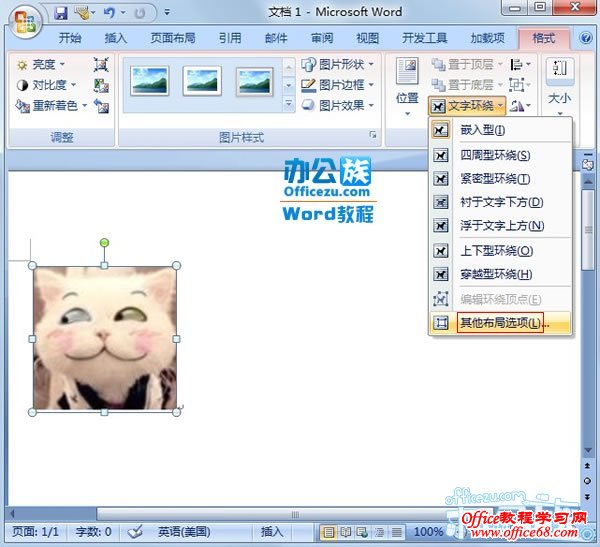The width and height of the screenshot is (600, 547).
Task: Click the green rotation handle of picture
Action: click(x=104, y=242)
